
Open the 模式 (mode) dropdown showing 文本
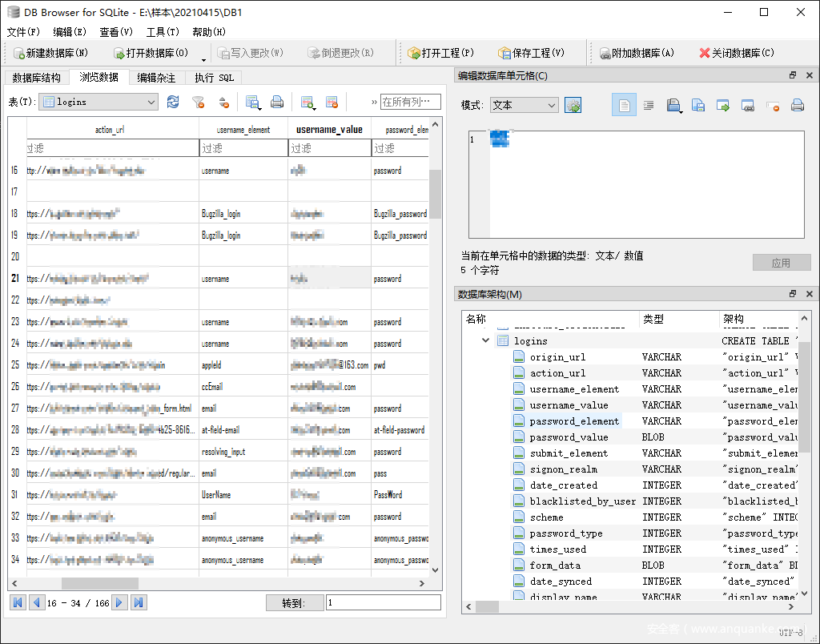pos(524,105)
